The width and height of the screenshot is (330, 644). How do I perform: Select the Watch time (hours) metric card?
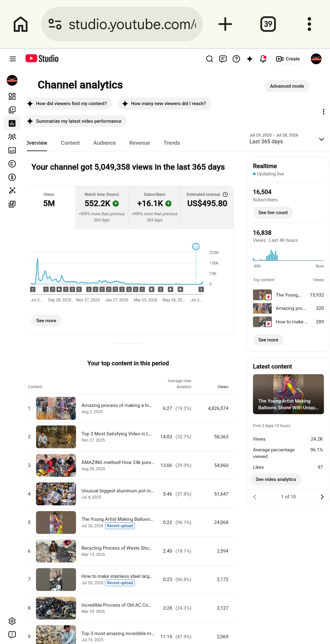pos(102,207)
